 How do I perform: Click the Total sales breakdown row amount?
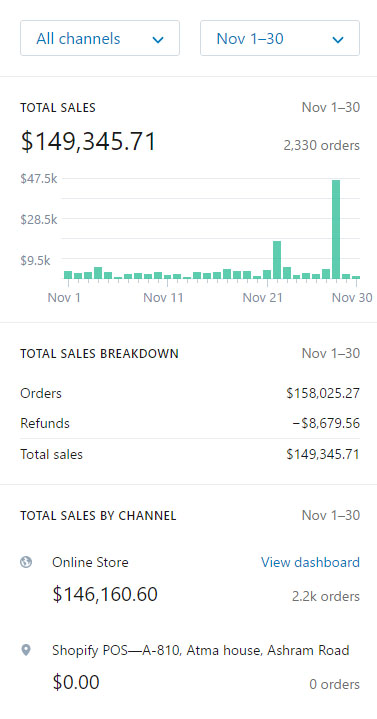click(x=323, y=454)
